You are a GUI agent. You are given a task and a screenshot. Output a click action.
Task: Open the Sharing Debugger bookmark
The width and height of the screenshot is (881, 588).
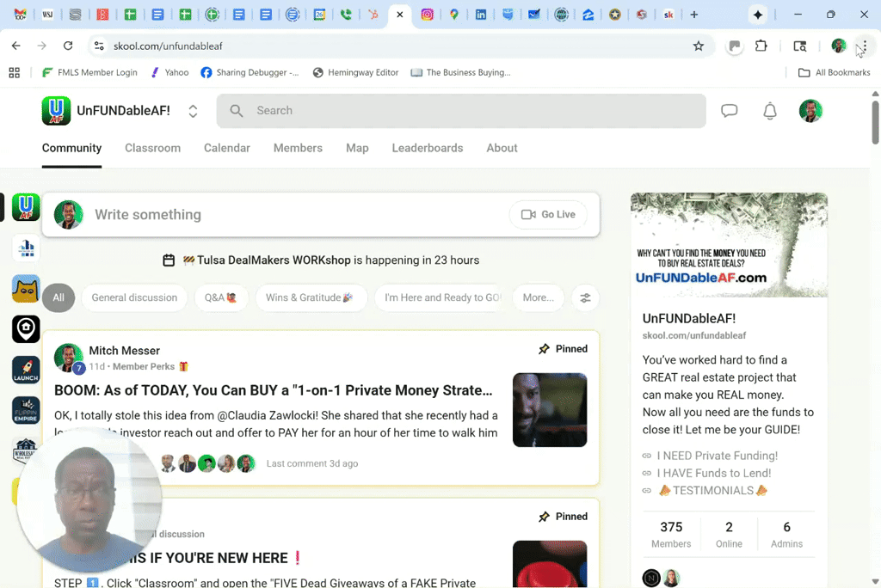[x=250, y=72]
